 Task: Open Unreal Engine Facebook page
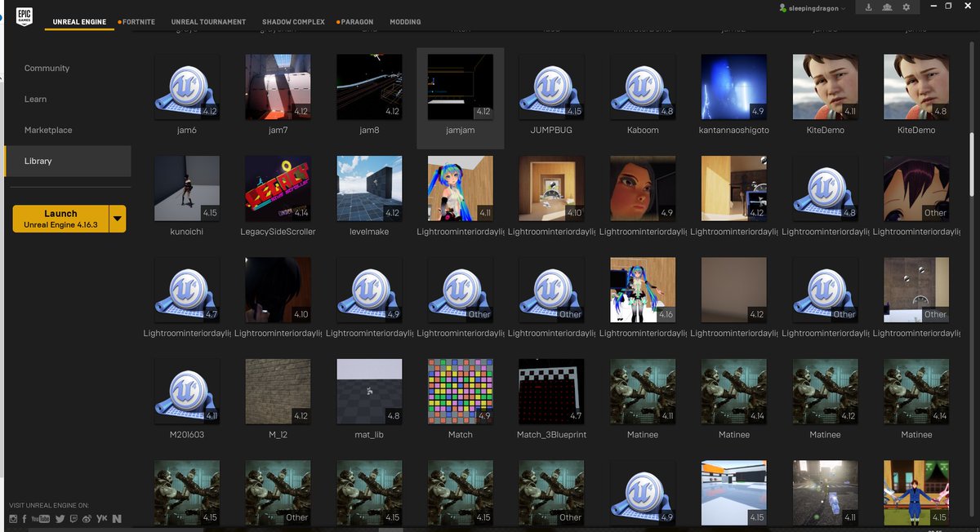[24, 519]
